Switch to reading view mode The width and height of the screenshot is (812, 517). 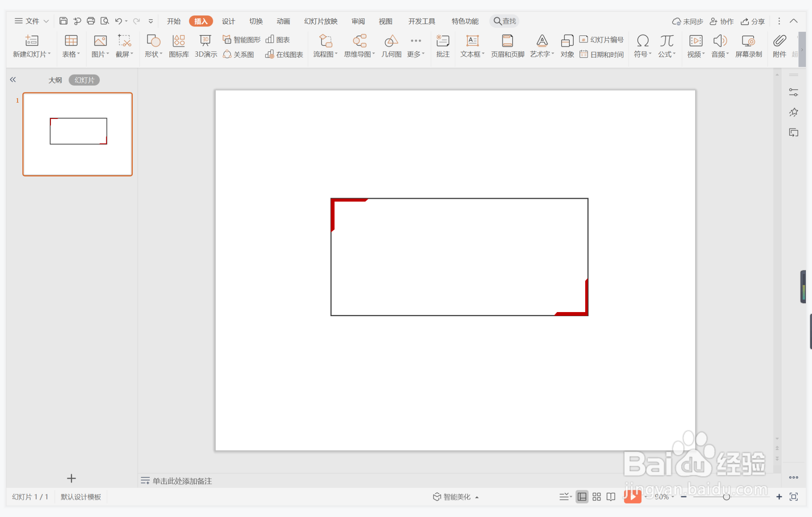tap(611, 497)
